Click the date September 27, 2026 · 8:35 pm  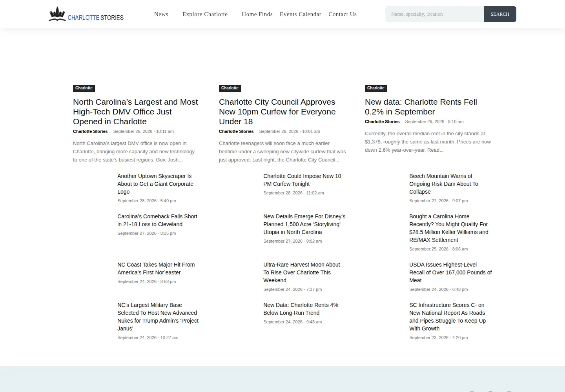(146, 233)
